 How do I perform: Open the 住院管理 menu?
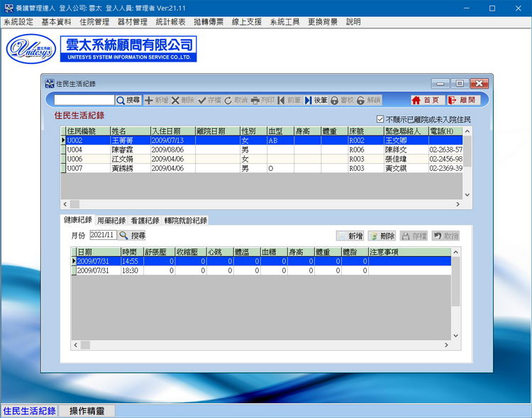94,22
